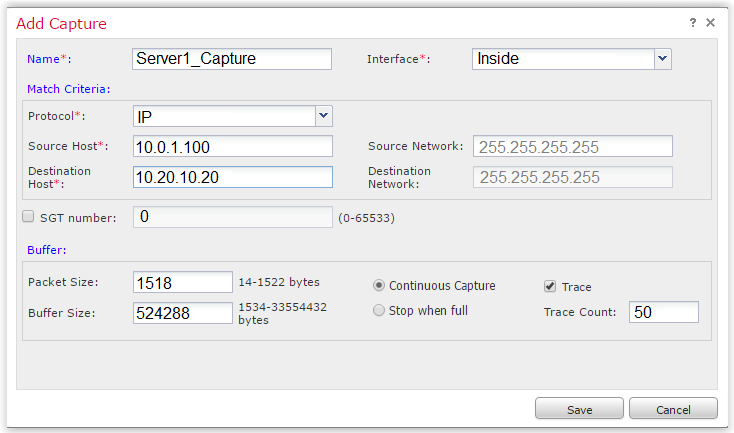734x433 pixels.
Task: Click the Packet Size: label
Action: (x=63, y=282)
